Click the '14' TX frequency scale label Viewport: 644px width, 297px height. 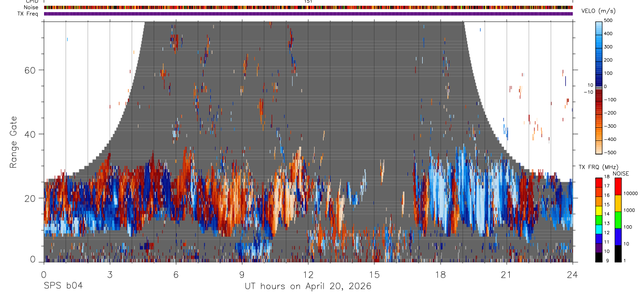tap(607, 214)
